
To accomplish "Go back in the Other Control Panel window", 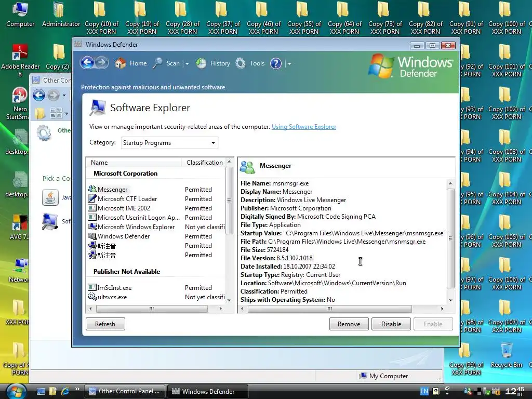I will (39, 96).
